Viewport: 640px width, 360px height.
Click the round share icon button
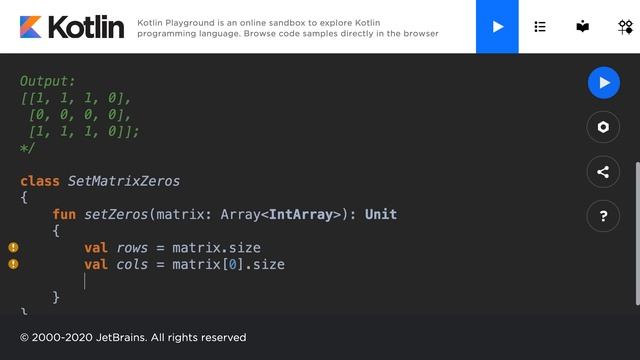coord(603,172)
